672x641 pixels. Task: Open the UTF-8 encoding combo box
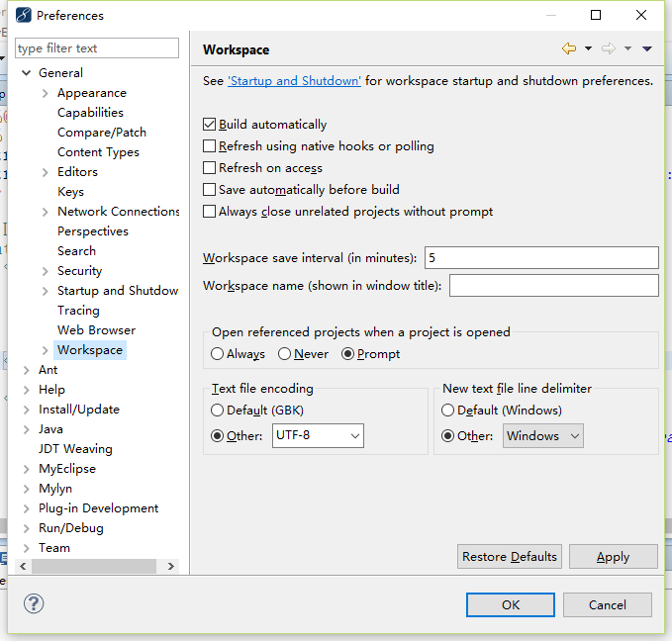(x=318, y=436)
